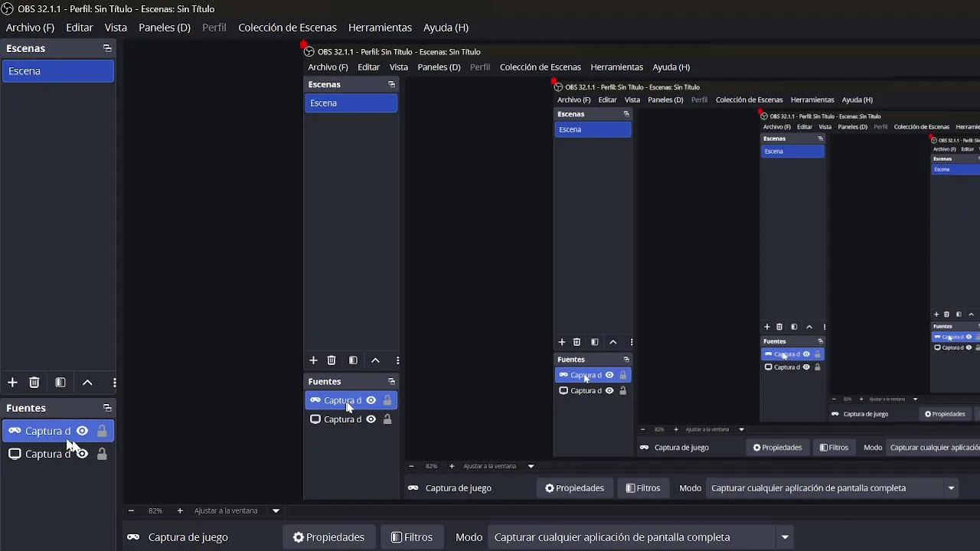Image resolution: width=980 pixels, height=551 pixels.
Task: Pop out the main Fuentes dock panel
Action: click(107, 408)
